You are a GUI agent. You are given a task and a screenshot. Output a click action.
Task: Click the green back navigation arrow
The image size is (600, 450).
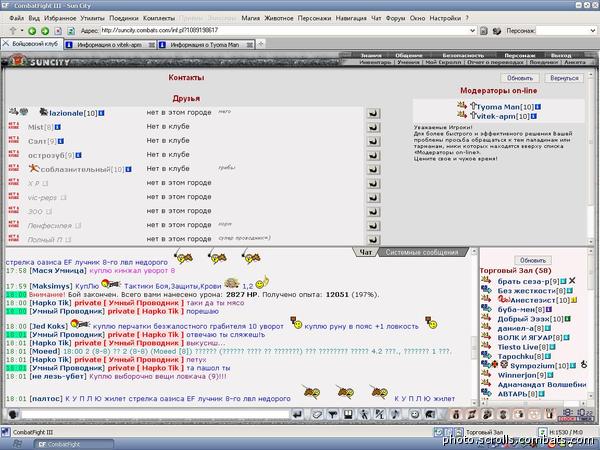tap(32, 31)
